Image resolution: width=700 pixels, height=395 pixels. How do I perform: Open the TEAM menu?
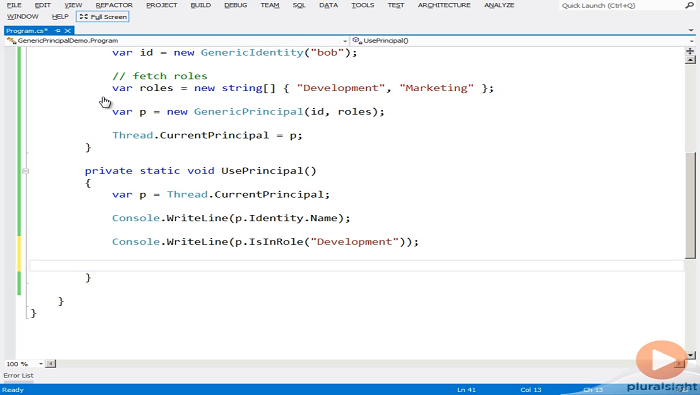tap(270, 5)
